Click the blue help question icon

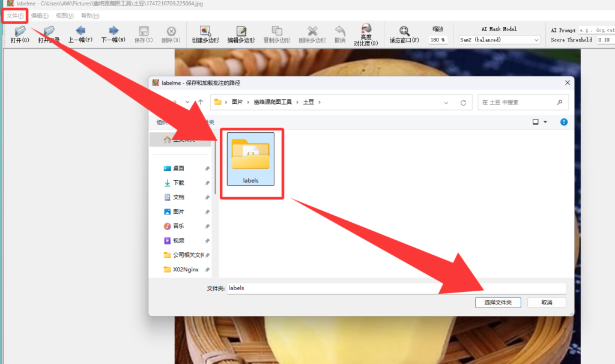tap(563, 122)
